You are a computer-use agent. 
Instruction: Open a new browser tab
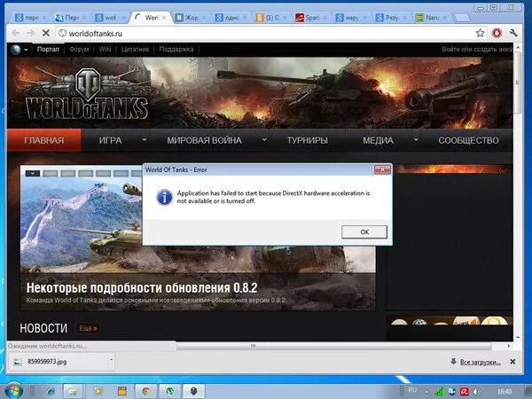pos(462,18)
